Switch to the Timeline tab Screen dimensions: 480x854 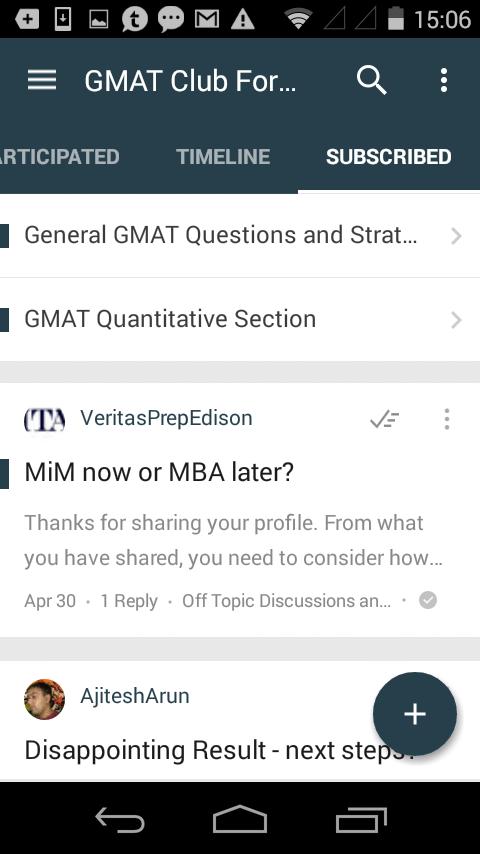223,157
